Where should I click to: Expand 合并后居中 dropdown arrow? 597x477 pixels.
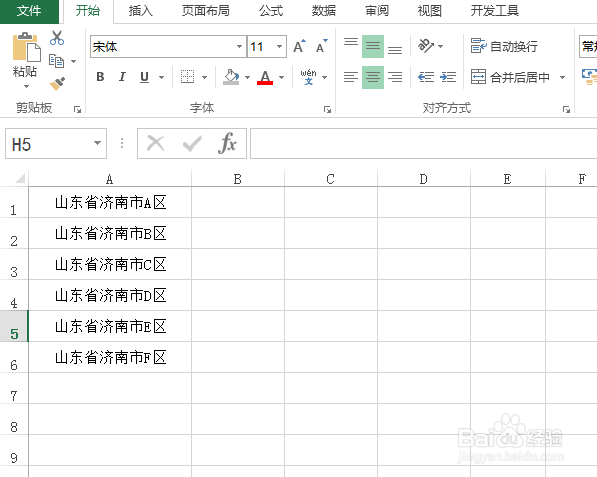pos(562,77)
